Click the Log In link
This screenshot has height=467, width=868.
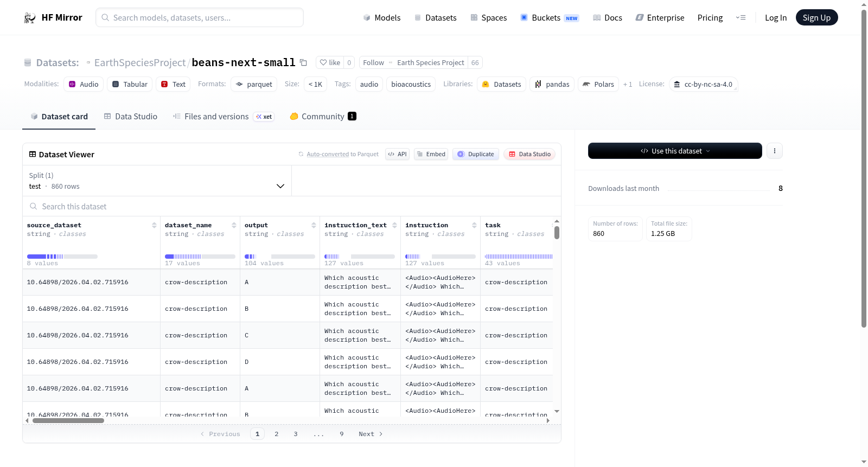click(776, 17)
